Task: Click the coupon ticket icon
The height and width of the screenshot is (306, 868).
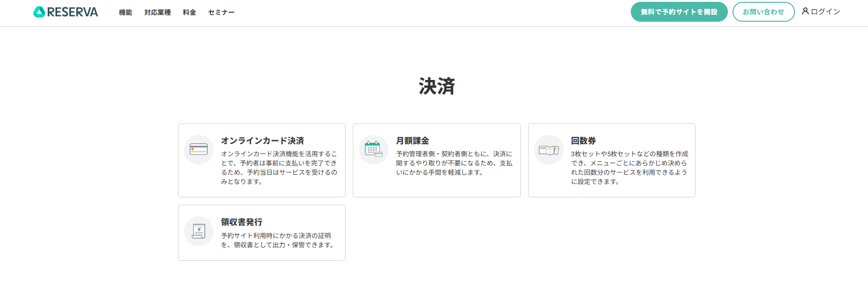Action: [x=549, y=150]
